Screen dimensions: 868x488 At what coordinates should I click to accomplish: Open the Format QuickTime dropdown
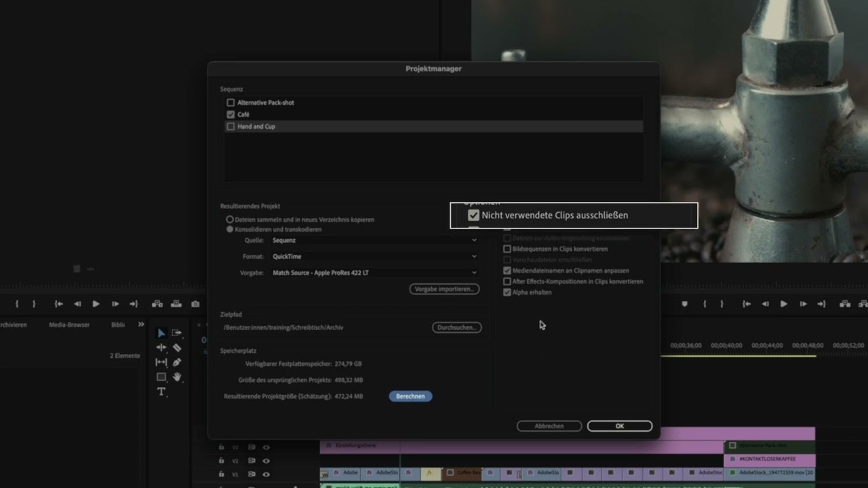374,257
